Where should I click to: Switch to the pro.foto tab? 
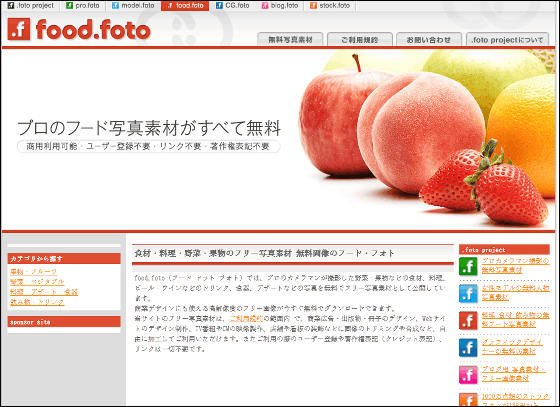[x=84, y=6]
